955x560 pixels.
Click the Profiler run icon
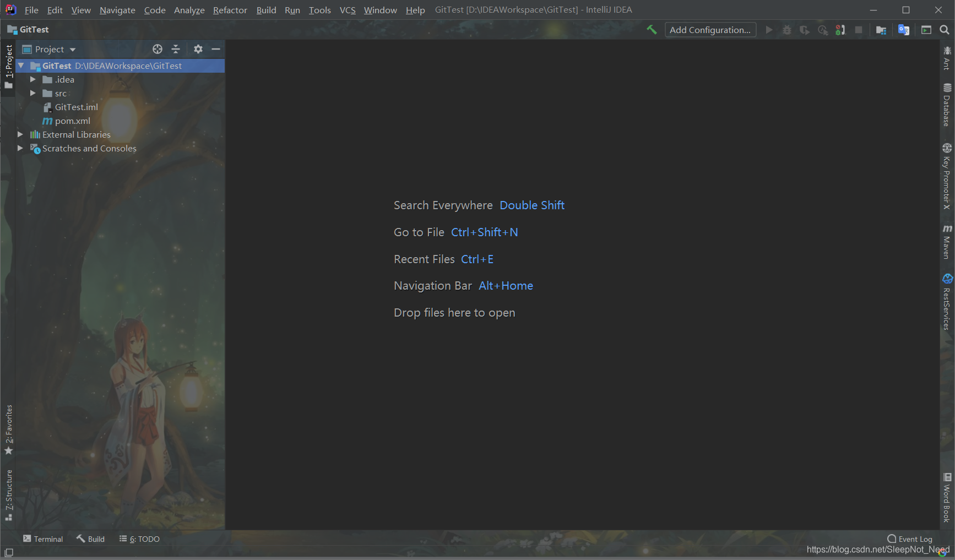tap(823, 30)
